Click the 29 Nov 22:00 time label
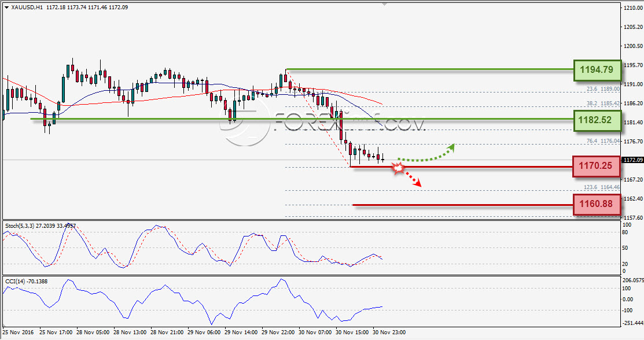The height and width of the screenshot is (340, 644). (278, 332)
